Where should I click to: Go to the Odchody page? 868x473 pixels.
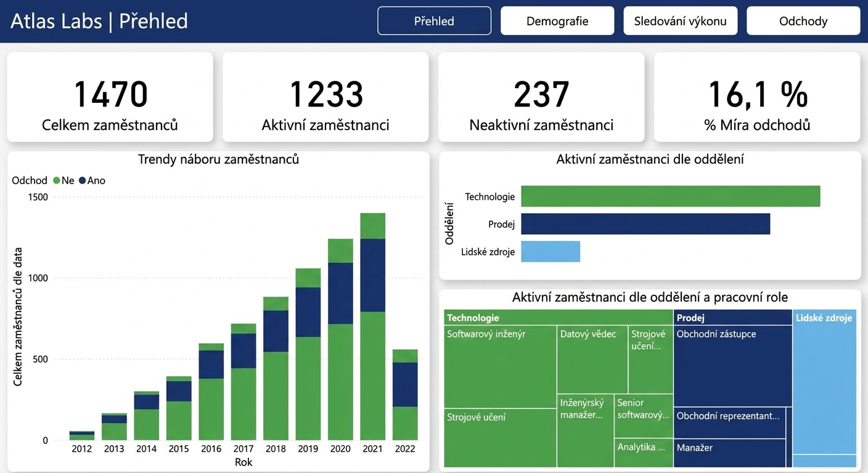pos(803,21)
